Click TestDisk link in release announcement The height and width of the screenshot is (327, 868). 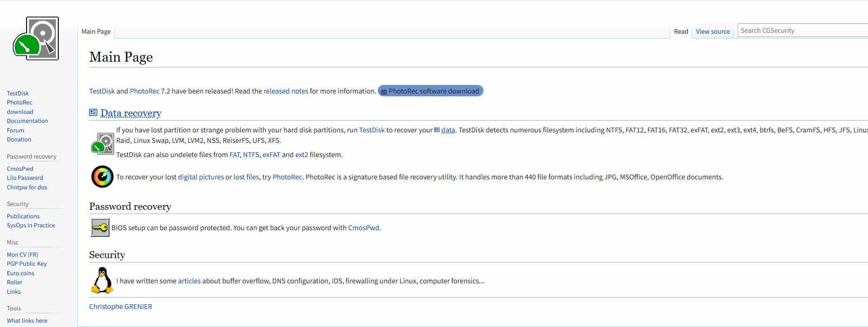click(102, 91)
